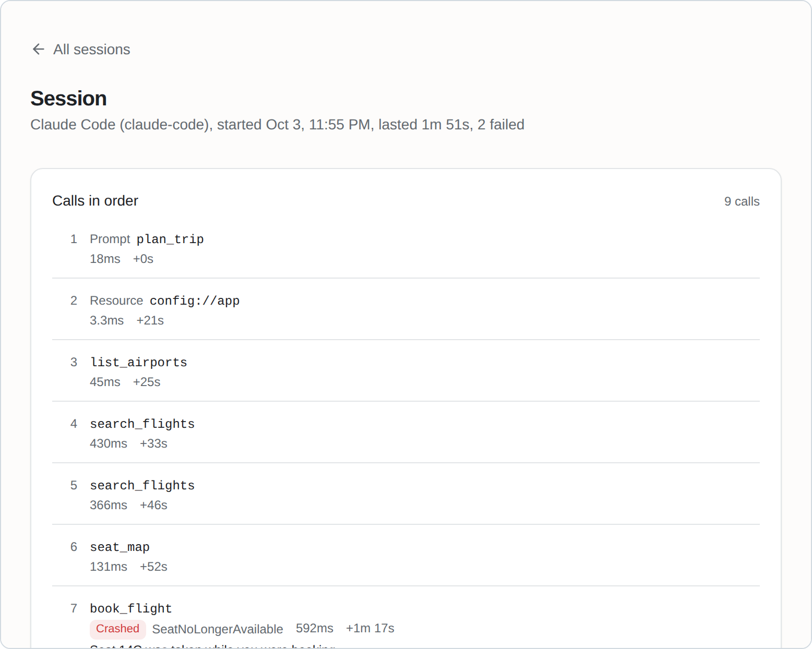This screenshot has height=649, width=812.
Task: Click the SeatNoLongerAvailable error label
Action: pos(218,629)
